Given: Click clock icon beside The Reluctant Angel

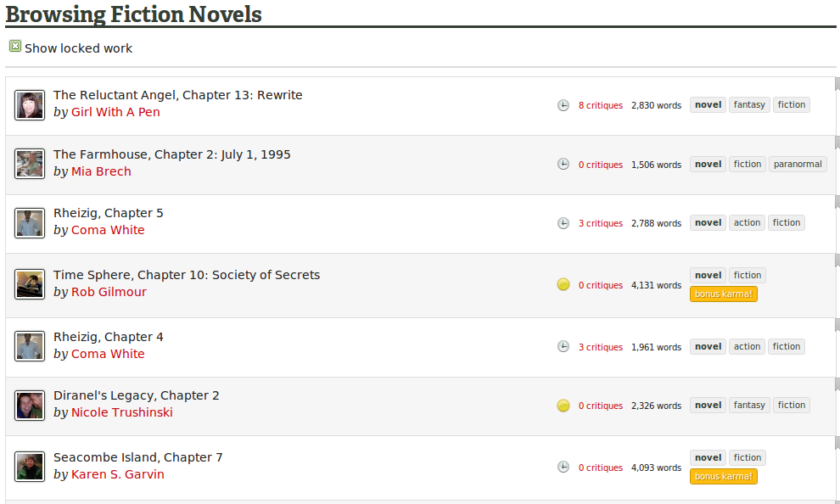Looking at the screenshot, I should click(x=563, y=105).
